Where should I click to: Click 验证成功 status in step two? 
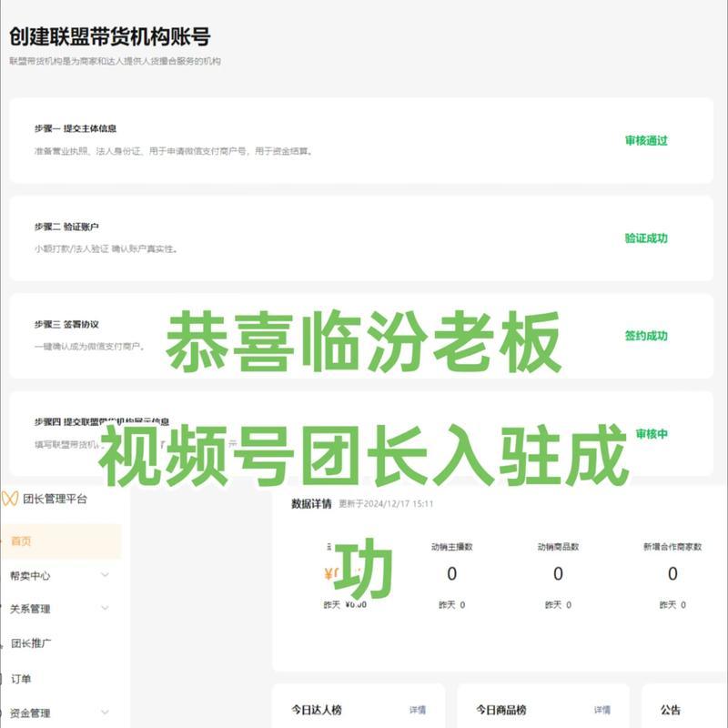point(646,238)
